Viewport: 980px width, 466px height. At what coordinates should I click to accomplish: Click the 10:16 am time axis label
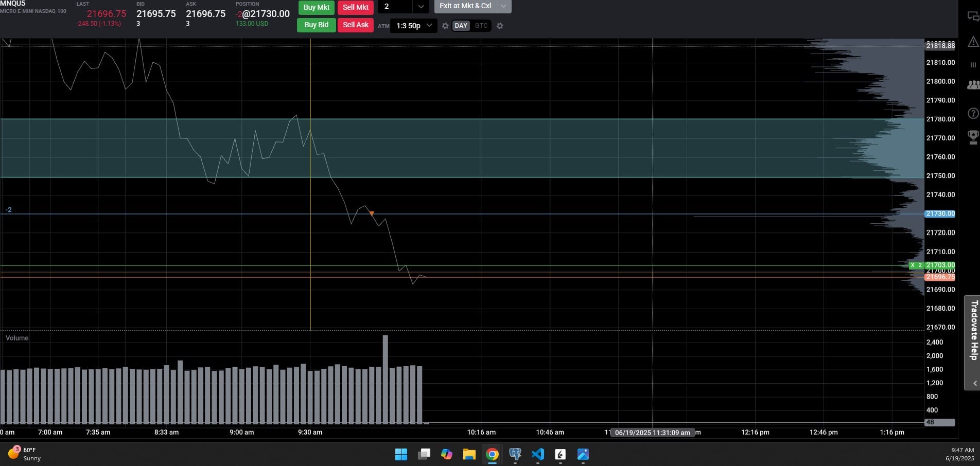[x=481, y=432]
